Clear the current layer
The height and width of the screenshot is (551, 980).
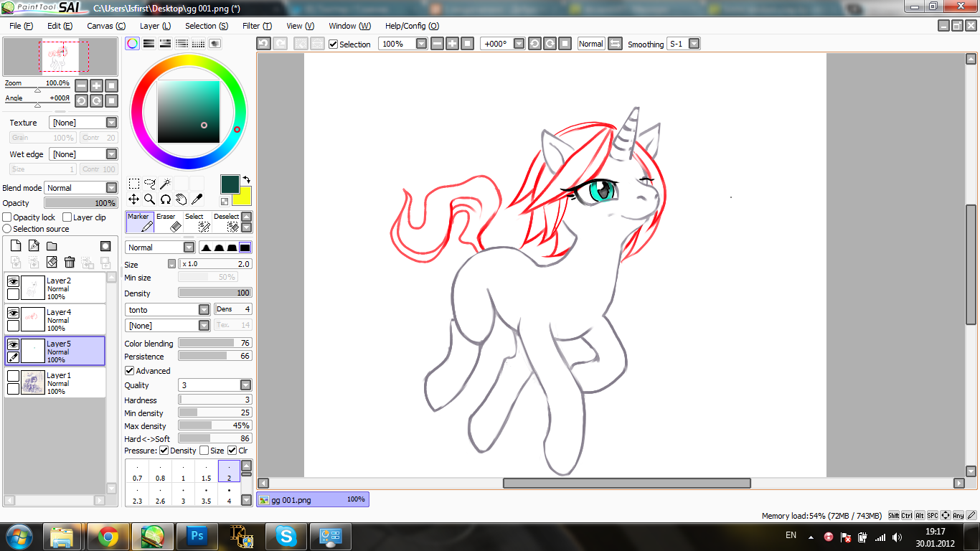(52, 263)
